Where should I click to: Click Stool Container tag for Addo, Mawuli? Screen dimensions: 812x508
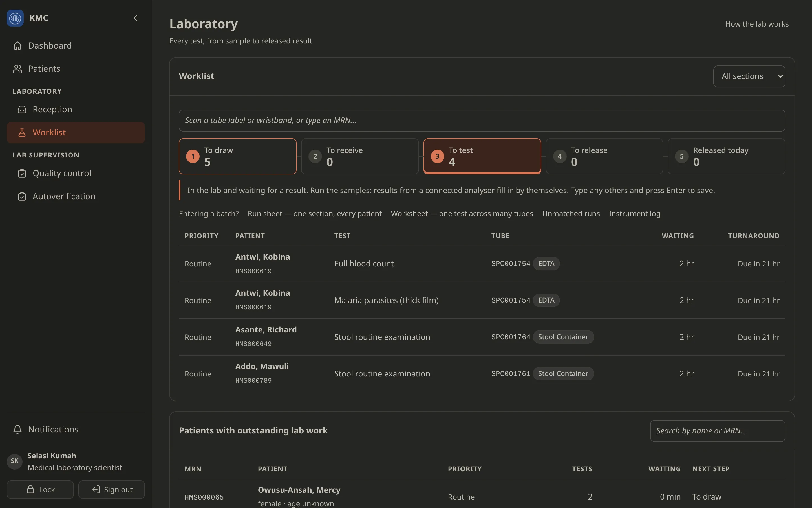tap(563, 374)
